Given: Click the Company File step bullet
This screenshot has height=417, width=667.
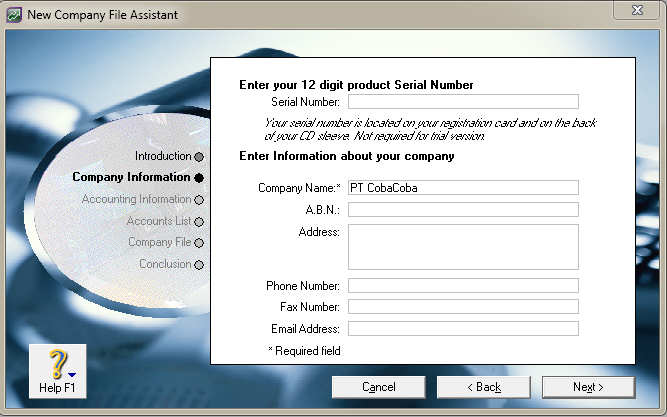Looking at the screenshot, I should (x=199, y=243).
